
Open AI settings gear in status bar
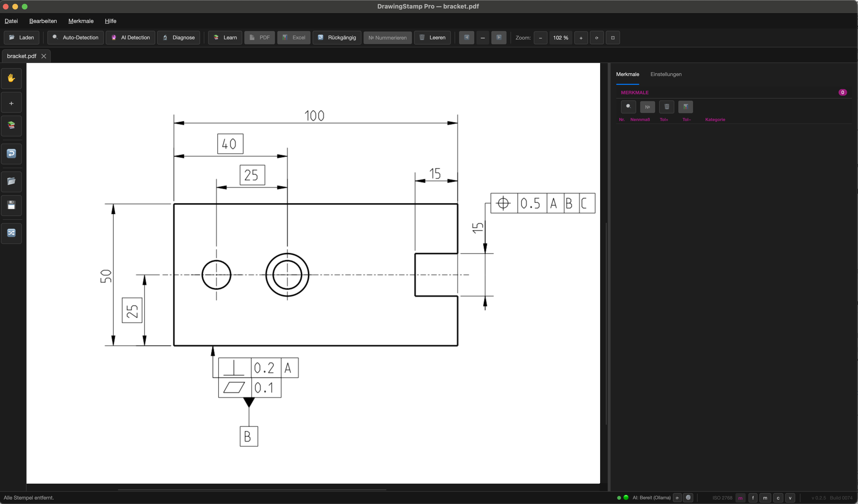tap(688, 498)
